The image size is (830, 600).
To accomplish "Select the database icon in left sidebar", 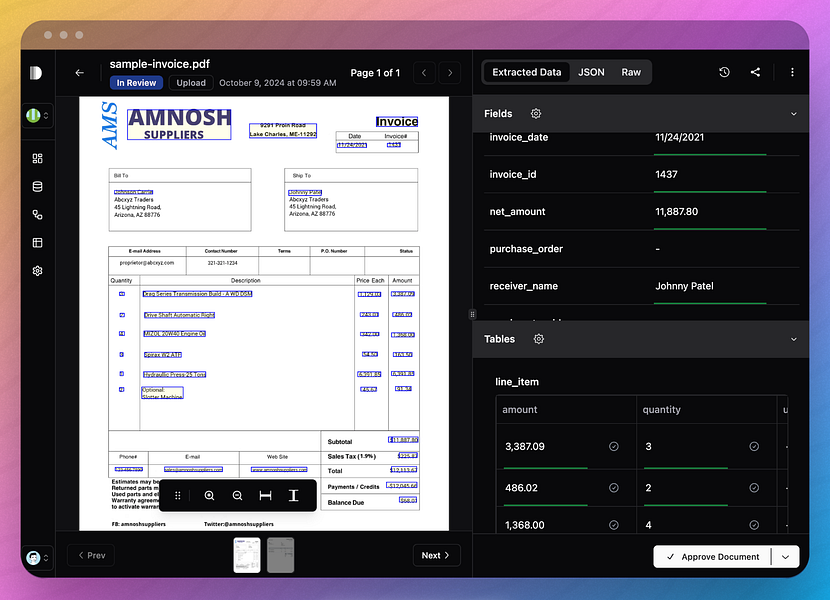I will coord(37,186).
